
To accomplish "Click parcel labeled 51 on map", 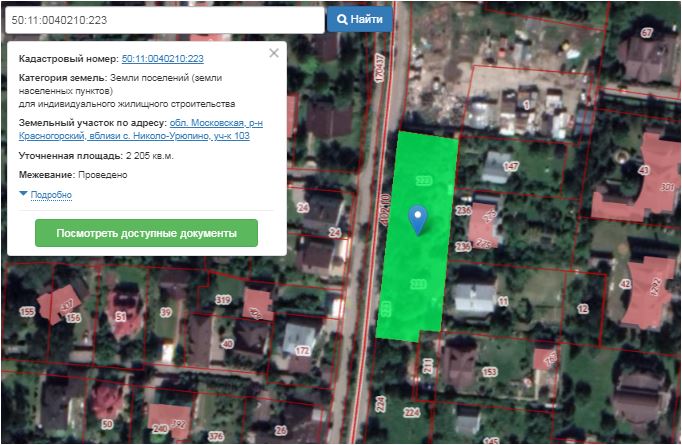I will coord(121,317).
